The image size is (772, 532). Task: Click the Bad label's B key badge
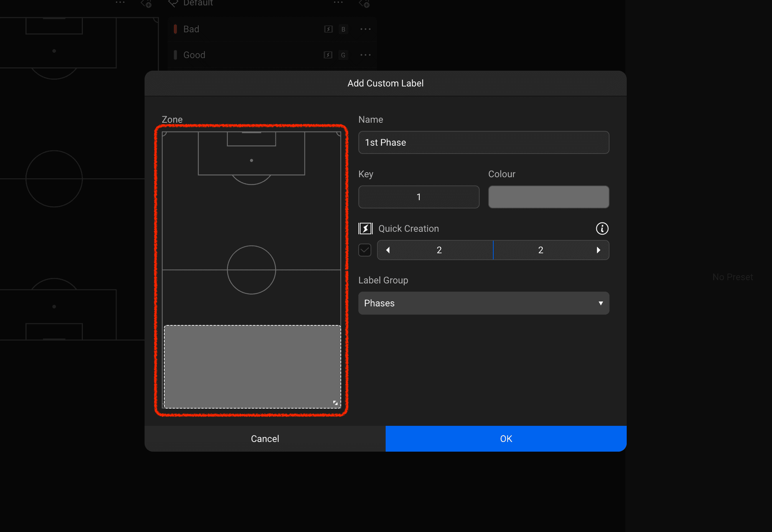343,29
